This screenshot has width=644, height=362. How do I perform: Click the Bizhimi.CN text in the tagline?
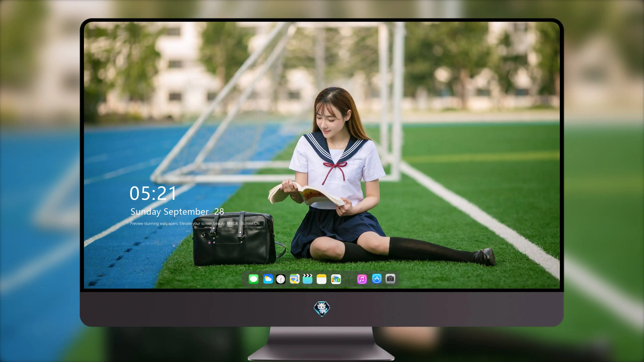tap(250, 223)
